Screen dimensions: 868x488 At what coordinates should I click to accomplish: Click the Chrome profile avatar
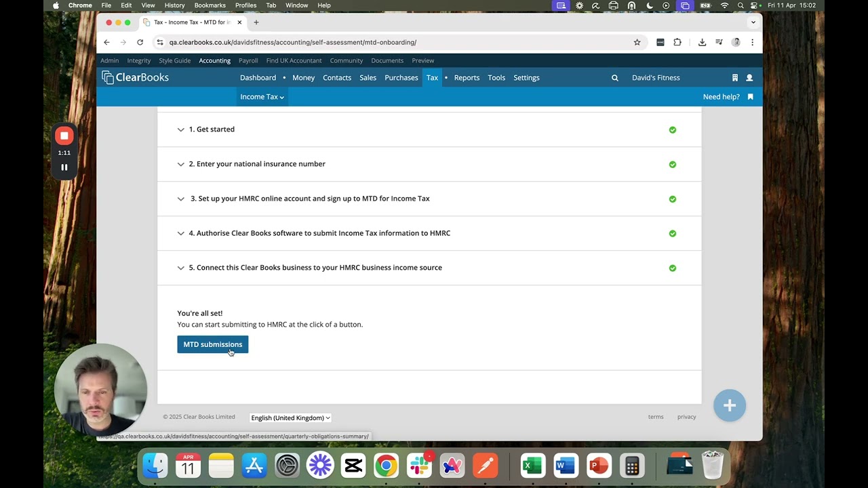(736, 42)
